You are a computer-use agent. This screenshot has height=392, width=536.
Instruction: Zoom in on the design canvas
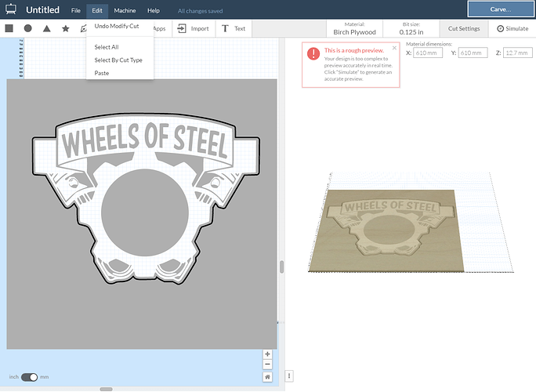coord(267,354)
